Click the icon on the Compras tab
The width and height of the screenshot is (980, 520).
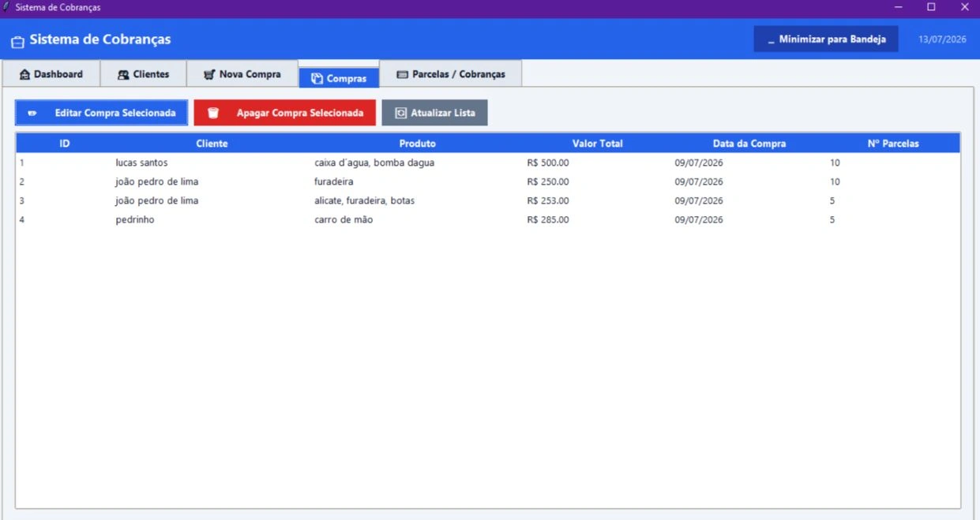click(317, 79)
